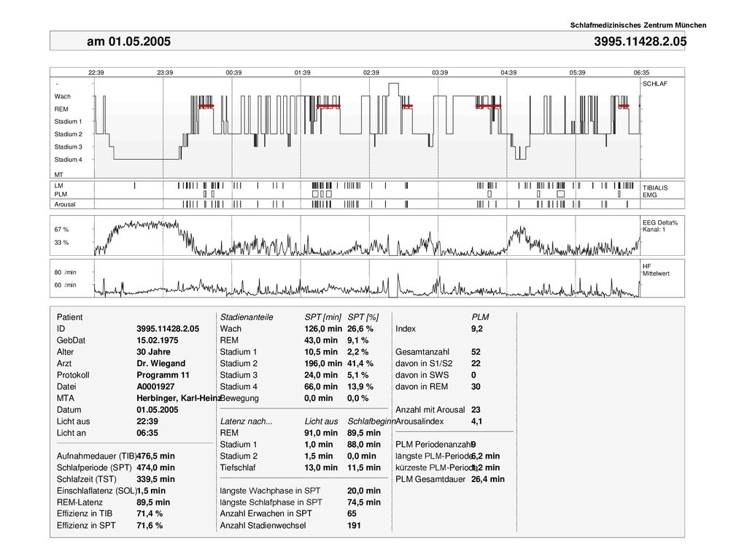Select the 01:39 time axis label
Viewport: 747px width, 560px height.
(x=302, y=73)
